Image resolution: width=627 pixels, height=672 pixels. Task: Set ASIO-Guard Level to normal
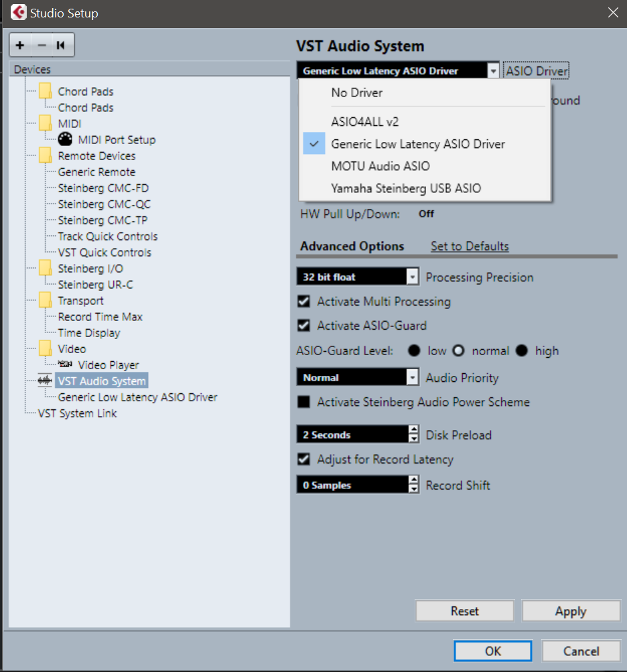tap(458, 350)
